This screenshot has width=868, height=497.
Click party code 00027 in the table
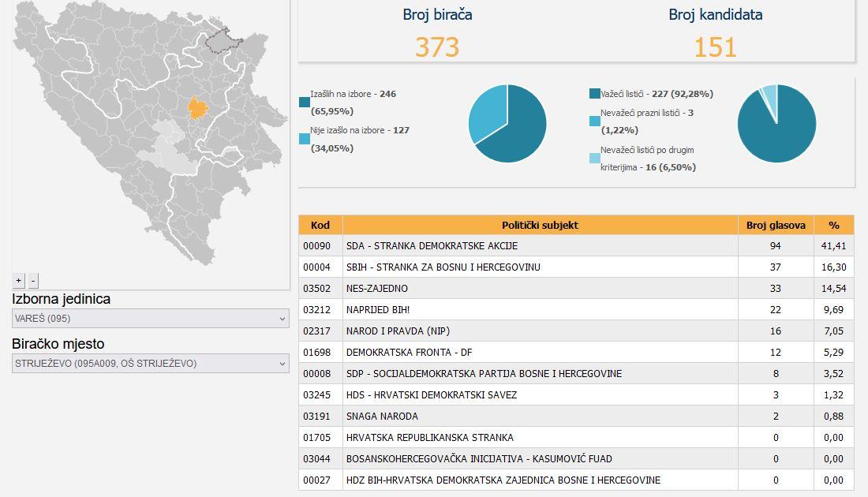pos(316,480)
